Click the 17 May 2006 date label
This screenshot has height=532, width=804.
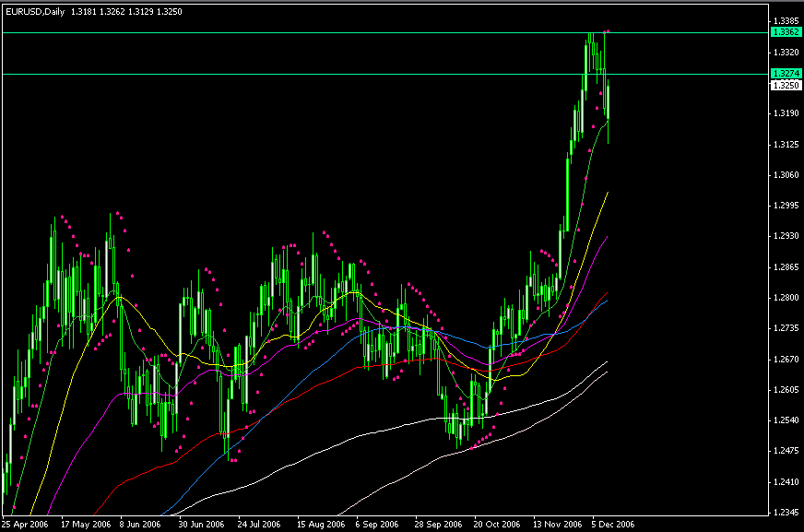click(x=86, y=525)
